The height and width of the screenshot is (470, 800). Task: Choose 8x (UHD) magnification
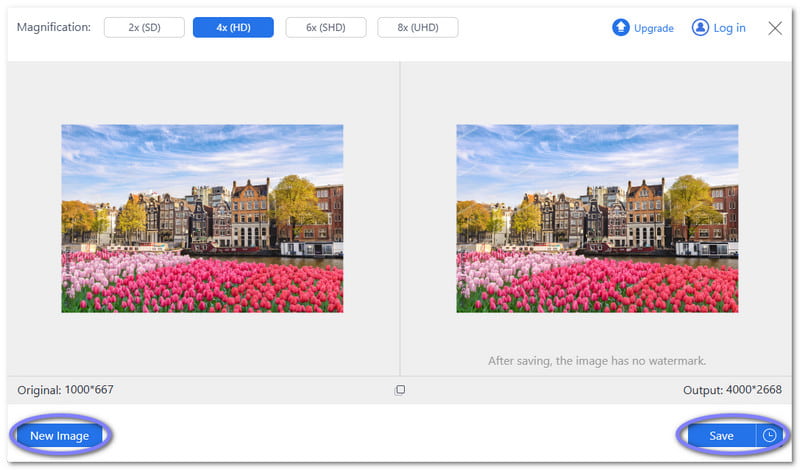[x=418, y=28]
